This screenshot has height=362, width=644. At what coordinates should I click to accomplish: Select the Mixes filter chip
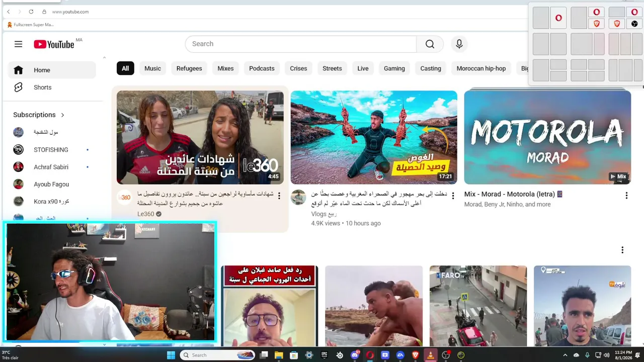pyautogui.click(x=225, y=68)
